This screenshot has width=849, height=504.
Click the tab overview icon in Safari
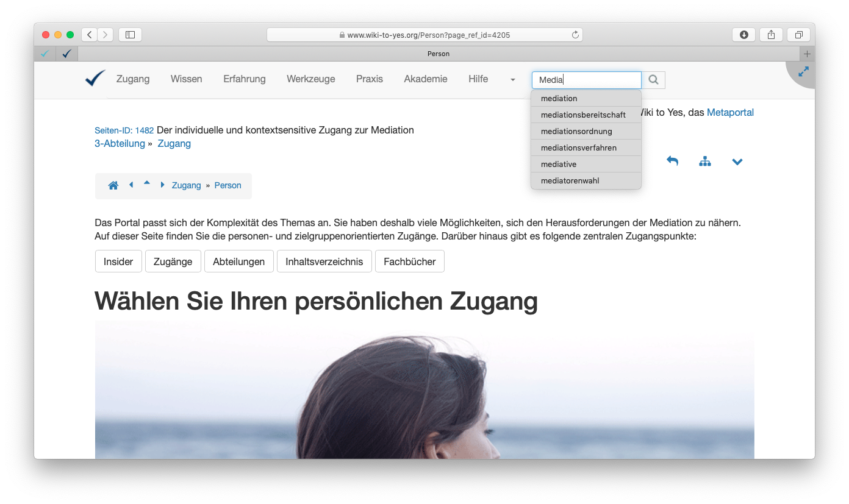pos(798,35)
